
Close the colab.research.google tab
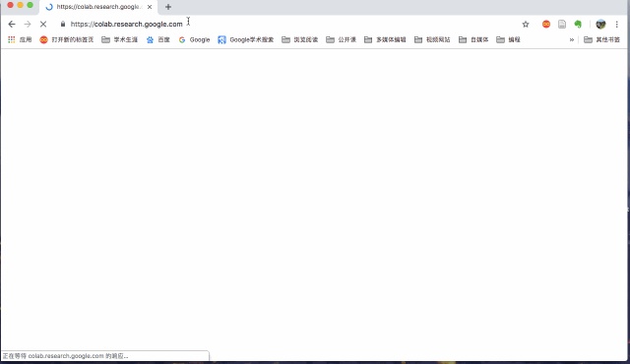pos(150,7)
